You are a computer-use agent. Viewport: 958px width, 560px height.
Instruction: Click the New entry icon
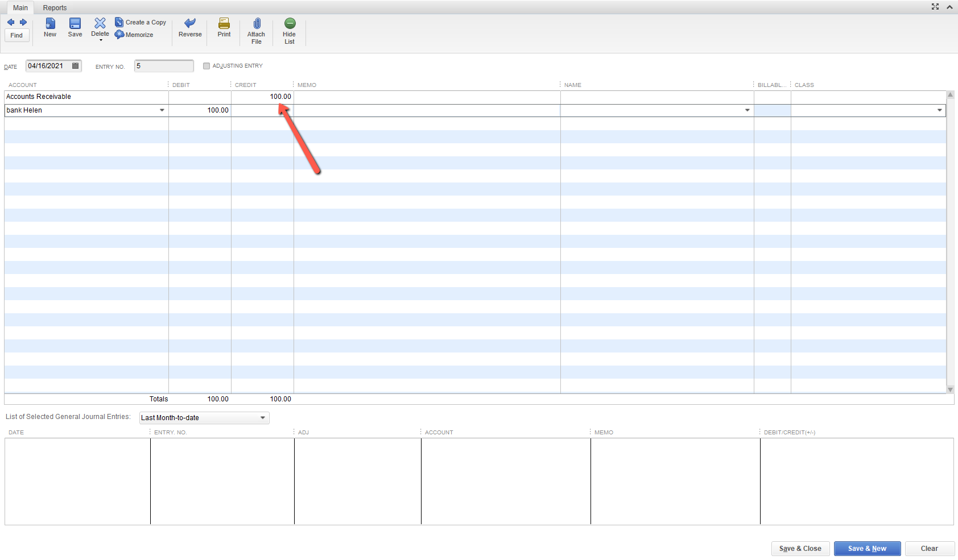point(50,23)
